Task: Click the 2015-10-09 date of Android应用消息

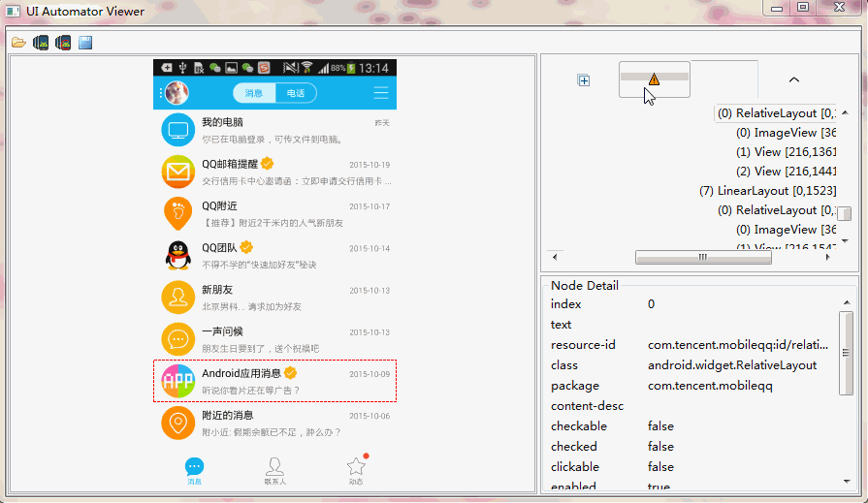Action: tap(370, 374)
